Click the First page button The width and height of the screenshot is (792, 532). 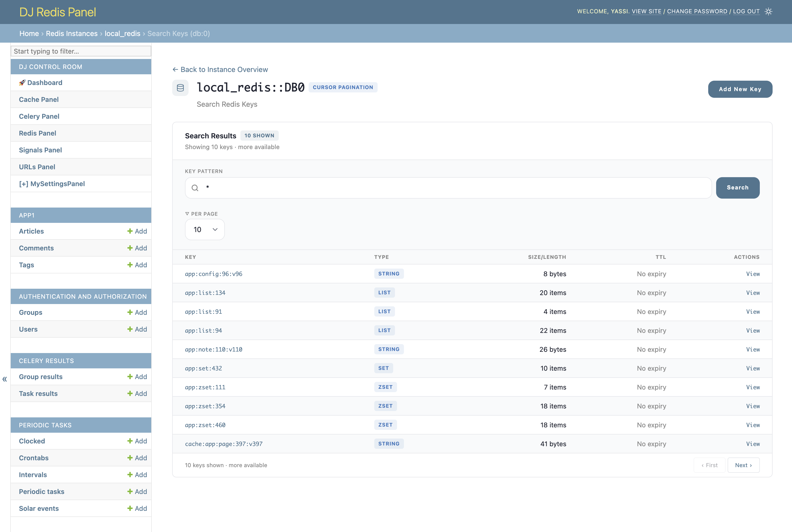(x=709, y=465)
